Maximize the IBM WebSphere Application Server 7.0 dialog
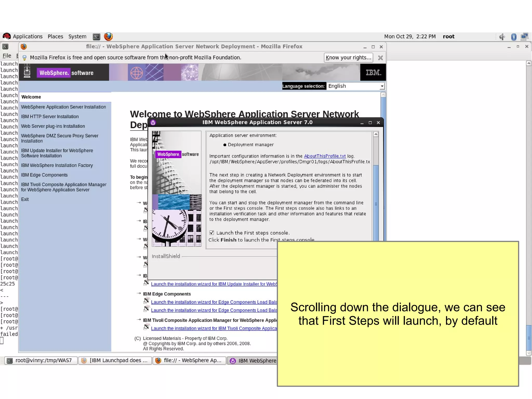 [370, 123]
